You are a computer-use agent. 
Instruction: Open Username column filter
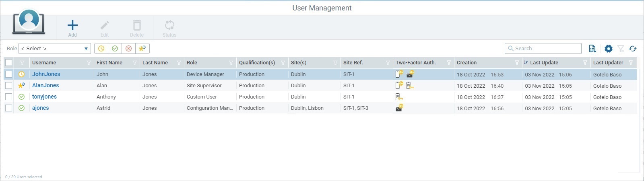tap(89, 63)
